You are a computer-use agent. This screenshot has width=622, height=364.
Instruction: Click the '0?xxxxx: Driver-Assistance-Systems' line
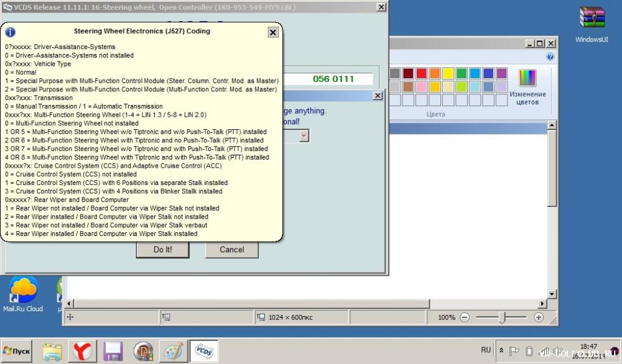pos(60,47)
